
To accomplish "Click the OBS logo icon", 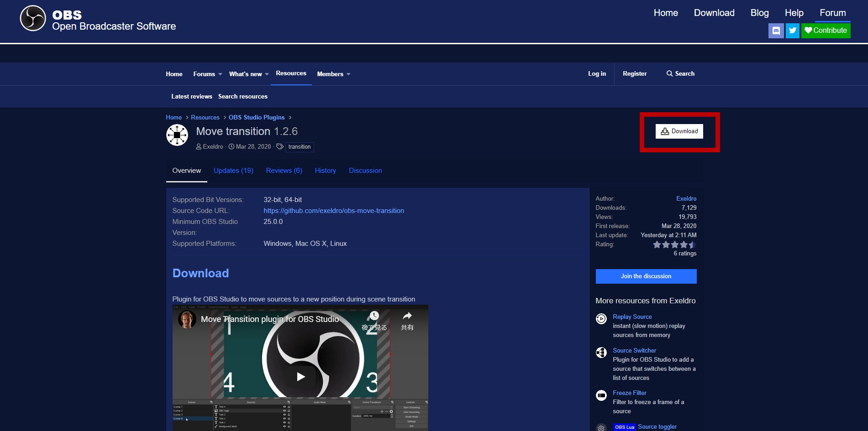I will pos(33,18).
